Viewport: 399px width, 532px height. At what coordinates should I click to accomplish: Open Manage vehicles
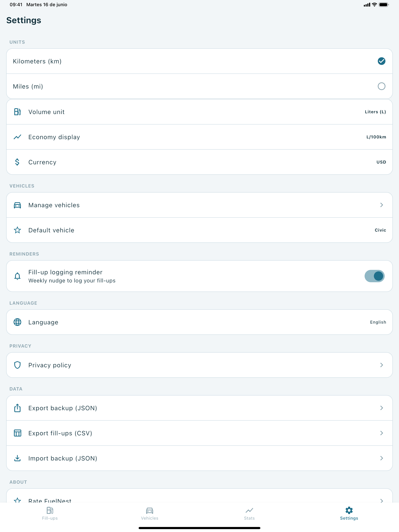coord(199,205)
